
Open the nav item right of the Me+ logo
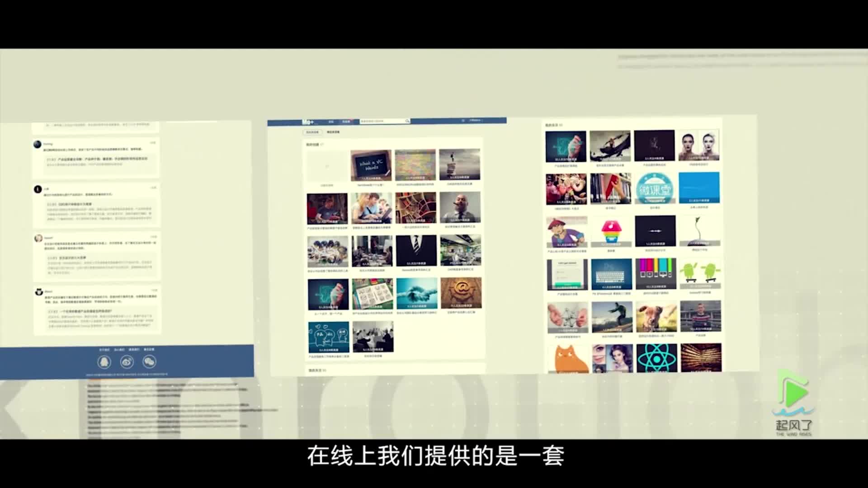331,122
